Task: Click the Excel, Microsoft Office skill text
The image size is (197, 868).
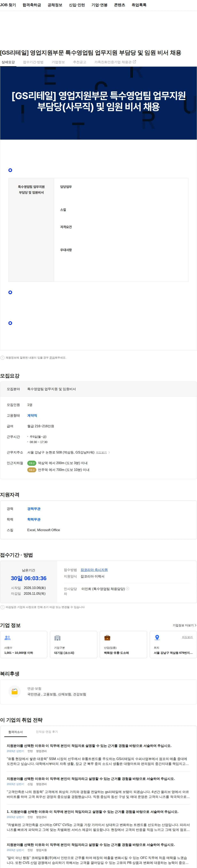Action: pos(44,530)
